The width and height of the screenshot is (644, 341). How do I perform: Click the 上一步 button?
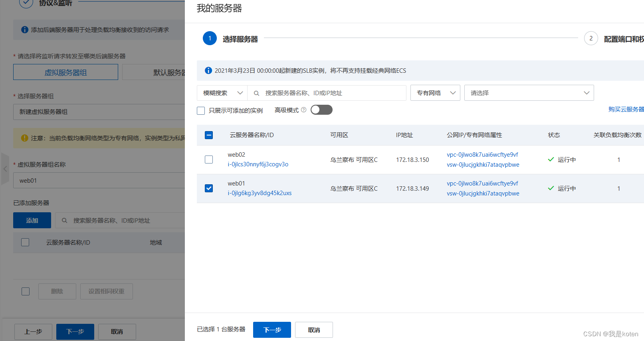pos(33,332)
